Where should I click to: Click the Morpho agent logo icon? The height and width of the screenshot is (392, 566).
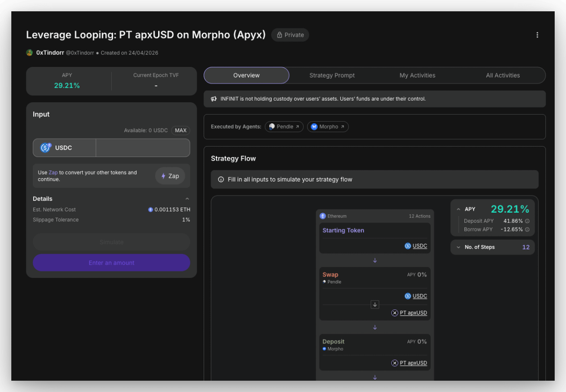click(314, 127)
